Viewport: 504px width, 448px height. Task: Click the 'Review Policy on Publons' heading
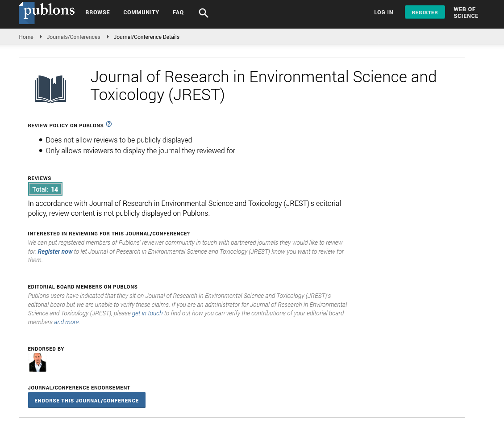click(66, 126)
